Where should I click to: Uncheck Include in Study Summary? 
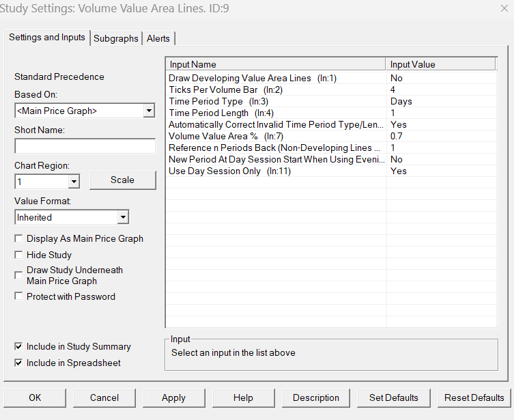coord(18,347)
